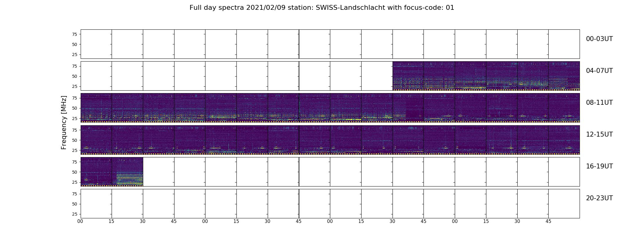The height and width of the screenshot is (245, 644).
Task: Click the "50" frequency tick of the 12-15UT row
Action: 75,140
